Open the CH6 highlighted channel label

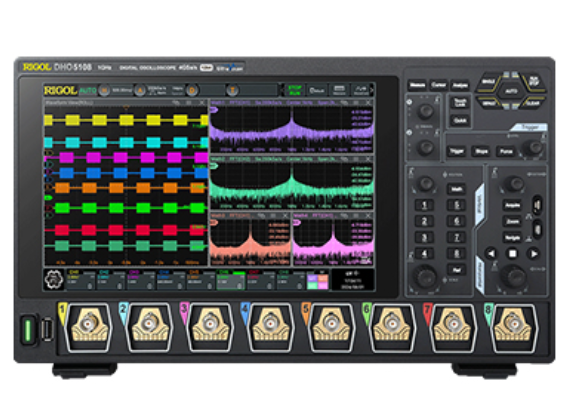231,280
